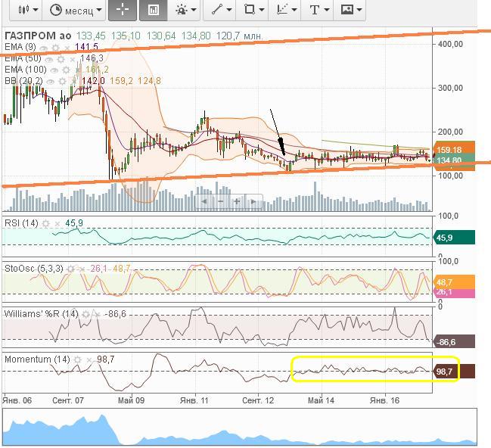Image resolution: width=491 pixels, height=448 pixels.
Task: Zoom in using the plus control
Action: 237,201
